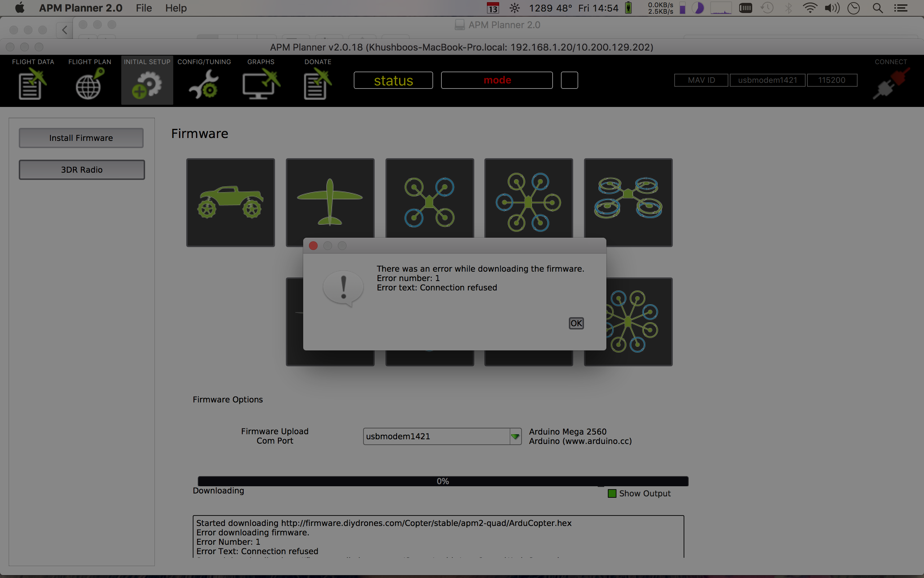
Task: Open the Config/Tuning wrench icon
Action: pos(204,84)
